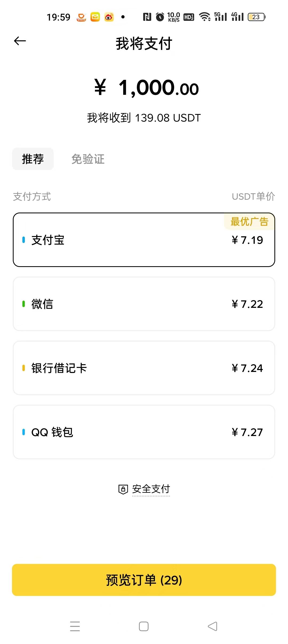Tap the secure payment shield icon
The width and height of the screenshot is (288, 644).
click(123, 489)
